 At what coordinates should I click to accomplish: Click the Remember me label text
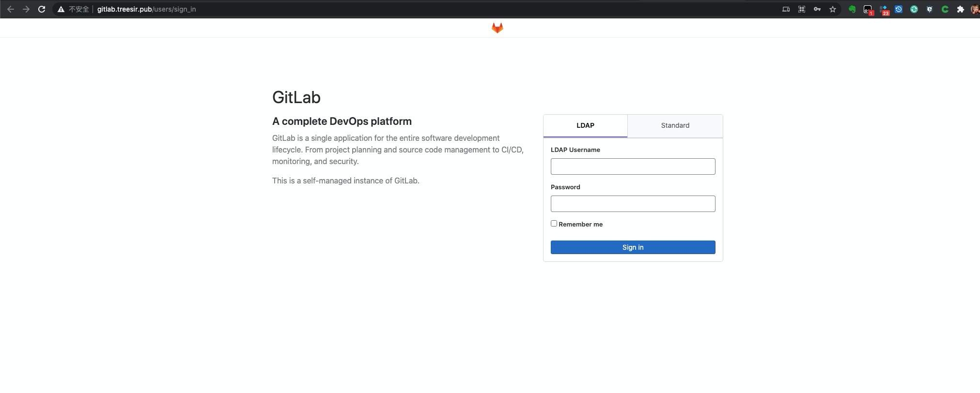(x=580, y=224)
